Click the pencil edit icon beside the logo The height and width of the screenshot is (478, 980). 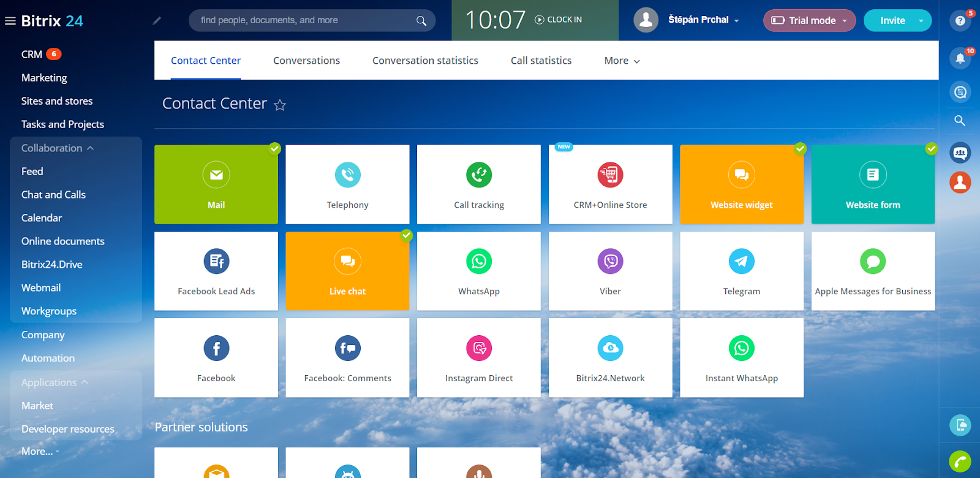[x=157, y=21]
